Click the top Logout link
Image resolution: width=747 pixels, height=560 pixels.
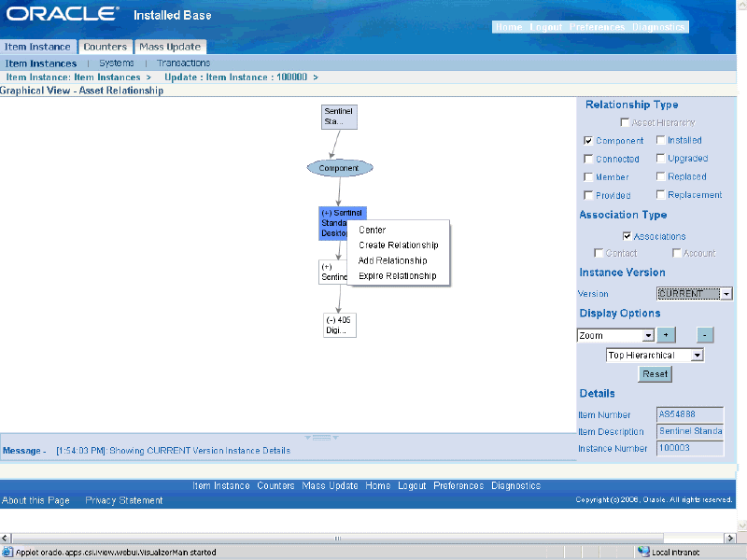click(546, 27)
